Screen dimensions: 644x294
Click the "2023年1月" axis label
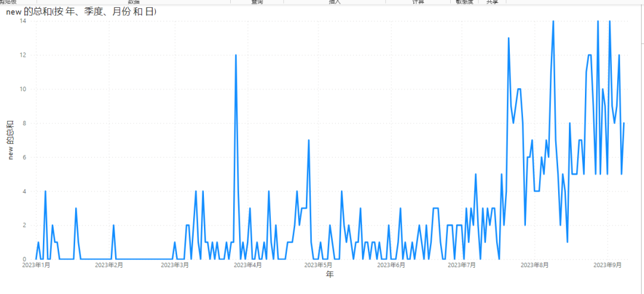tap(36, 265)
